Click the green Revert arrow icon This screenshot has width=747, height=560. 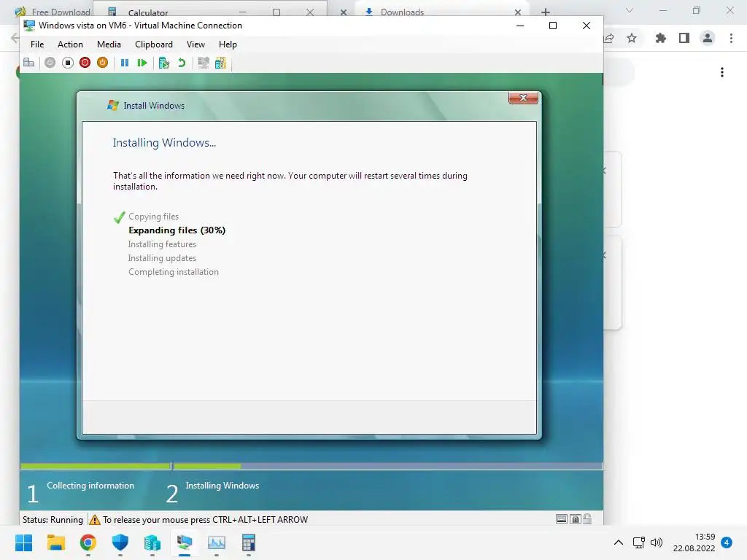pyautogui.click(x=182, y=63)
